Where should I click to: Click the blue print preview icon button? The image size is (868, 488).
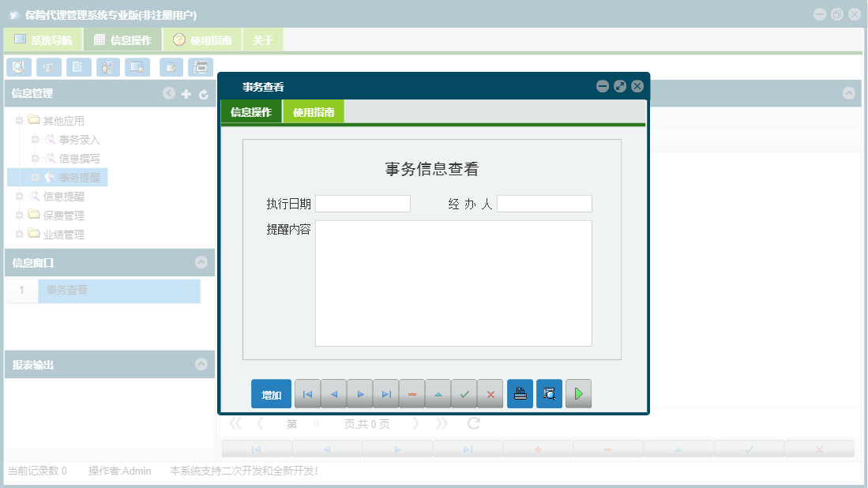click(549, 394)
